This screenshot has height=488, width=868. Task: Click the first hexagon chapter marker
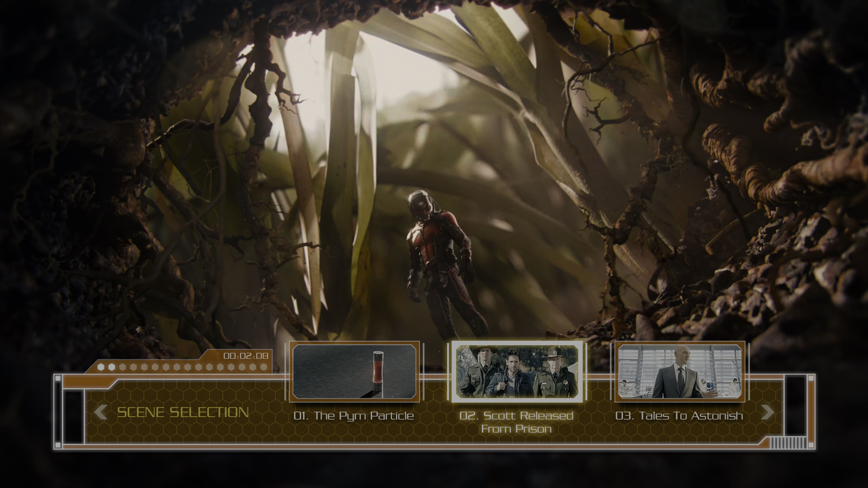tap(101, 367)
